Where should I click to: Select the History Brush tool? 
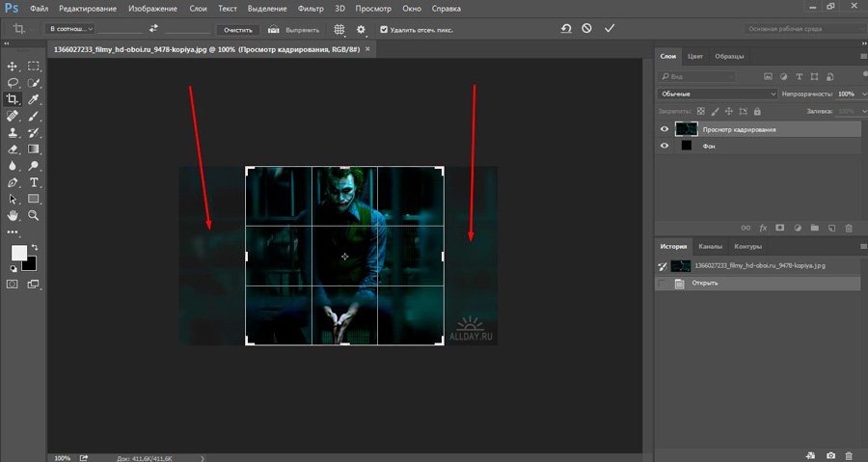click(x=34, y=133)
